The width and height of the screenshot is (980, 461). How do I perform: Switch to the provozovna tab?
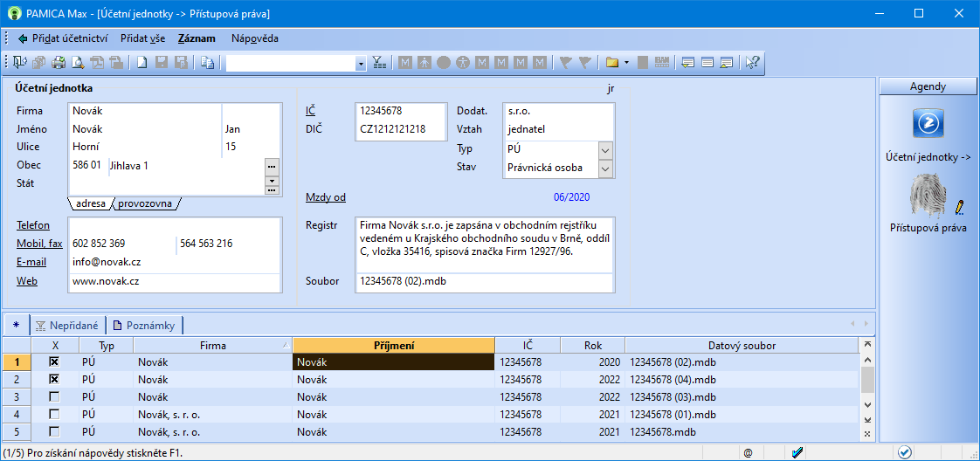pos(144,203)
